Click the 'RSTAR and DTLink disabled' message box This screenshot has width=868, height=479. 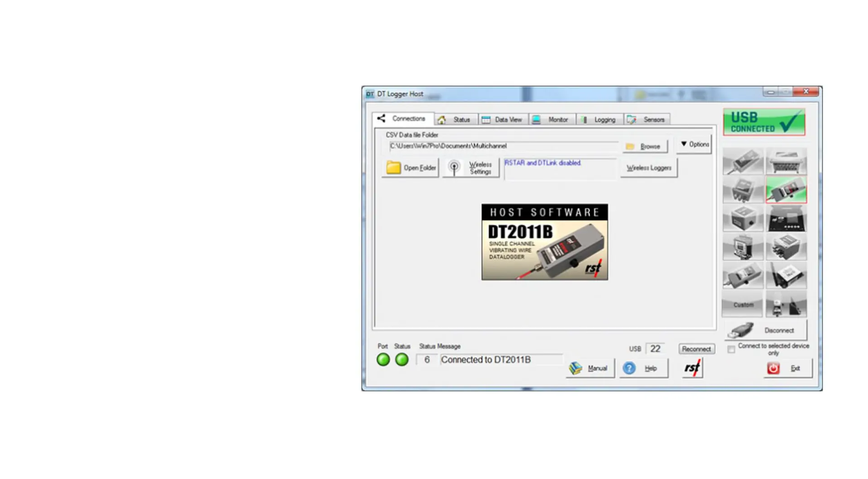[560, 169]
